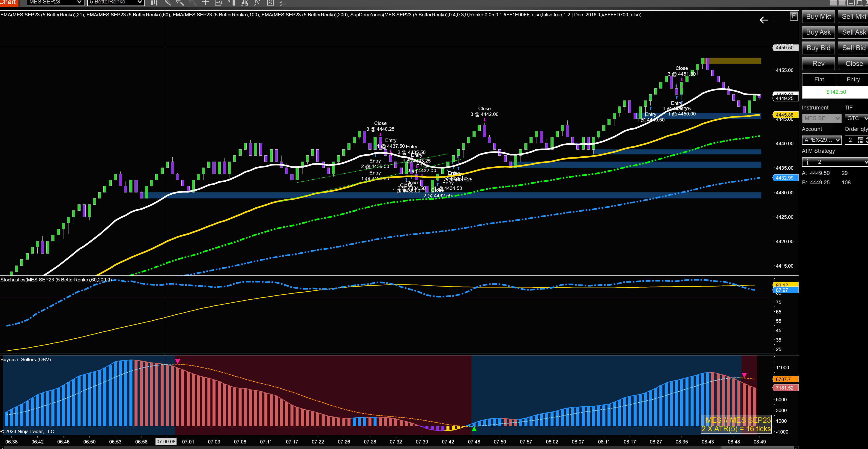Click the bid price B: 4449.25 row
Viewport: 868px width, 449px height.
[826, 182]
